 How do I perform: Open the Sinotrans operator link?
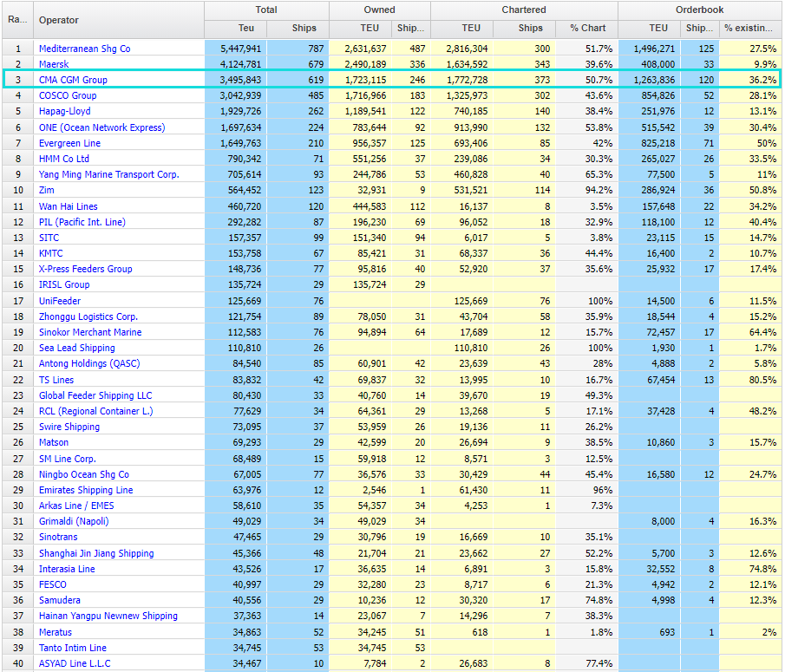point(58,537)
